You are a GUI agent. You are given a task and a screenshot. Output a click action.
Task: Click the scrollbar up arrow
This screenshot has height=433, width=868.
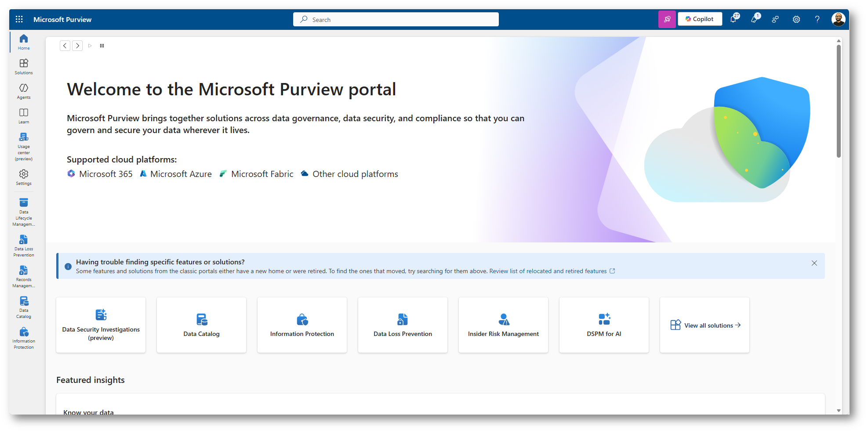839,40
